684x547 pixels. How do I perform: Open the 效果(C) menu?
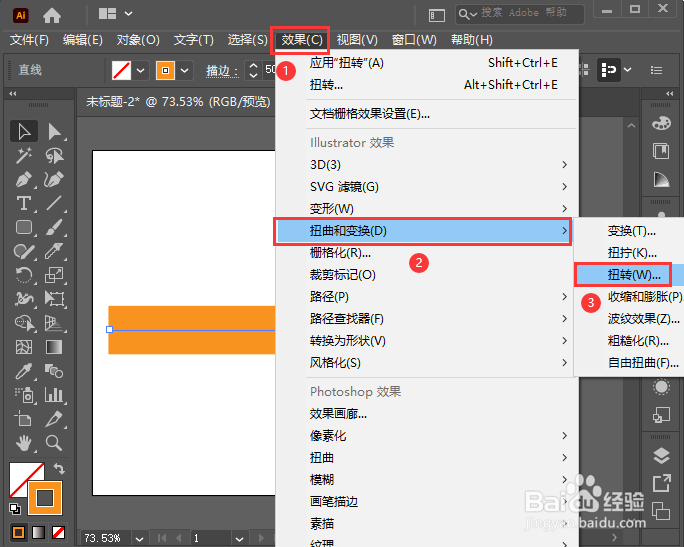(x=301, y=40)
